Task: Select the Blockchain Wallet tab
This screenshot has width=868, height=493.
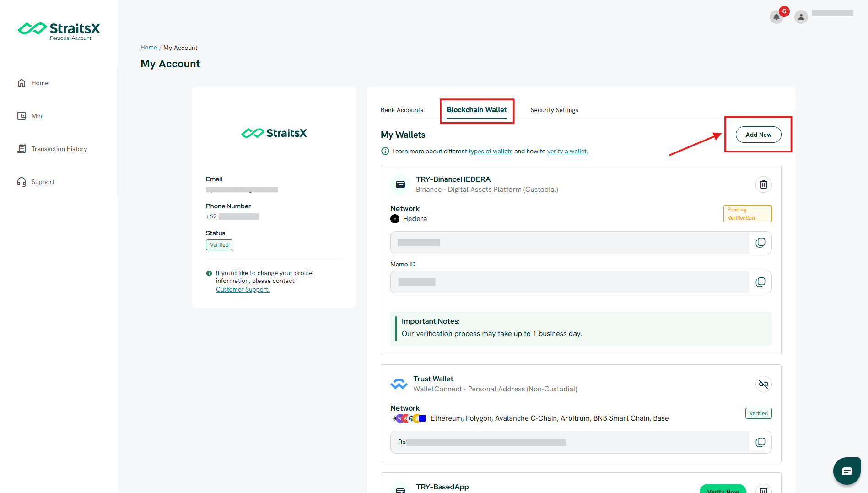Action: [x=477, y=110]
